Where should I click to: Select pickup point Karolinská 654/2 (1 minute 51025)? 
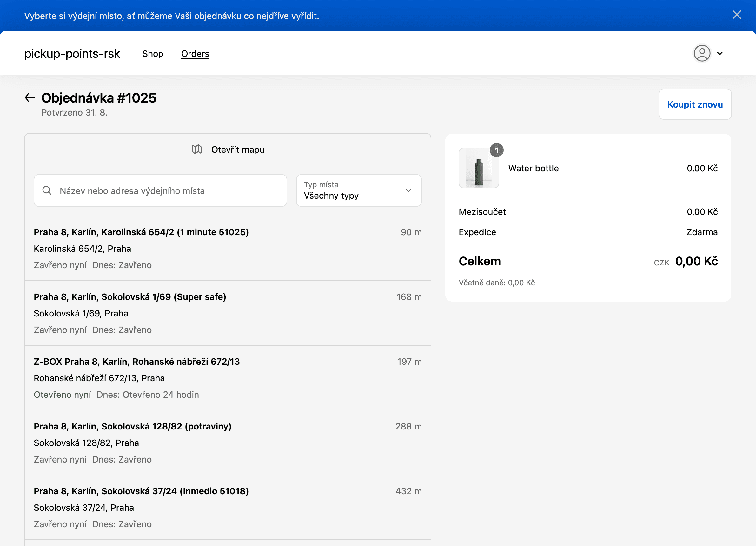227,248
